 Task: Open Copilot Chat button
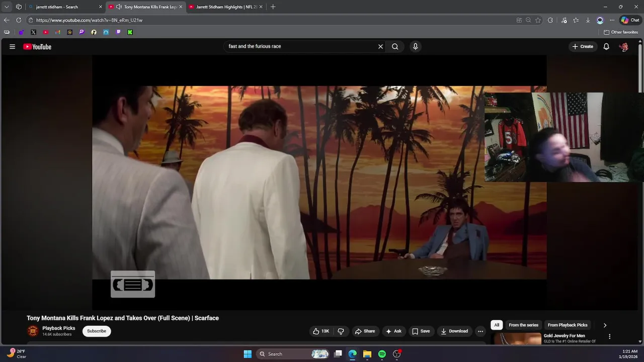(x=630, y=20)
